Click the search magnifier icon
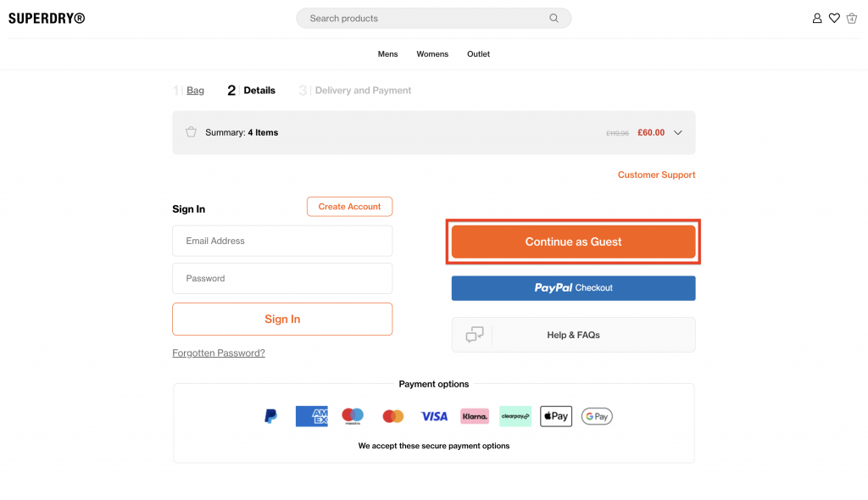 554,18
